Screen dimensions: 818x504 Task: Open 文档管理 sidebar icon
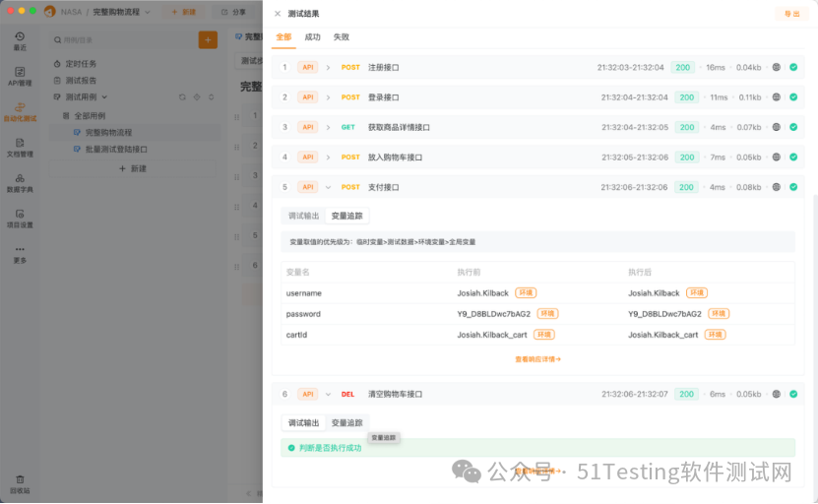(20, 147)
